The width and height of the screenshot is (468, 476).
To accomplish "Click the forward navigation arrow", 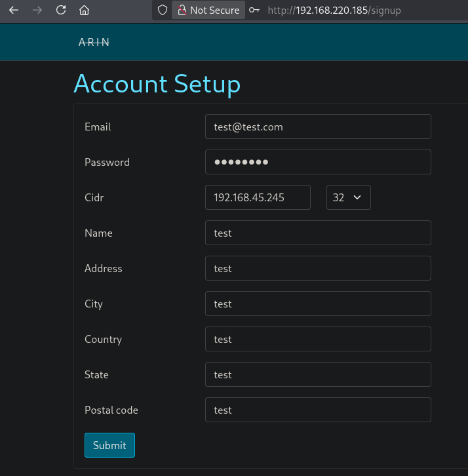I will click(37, 10).
